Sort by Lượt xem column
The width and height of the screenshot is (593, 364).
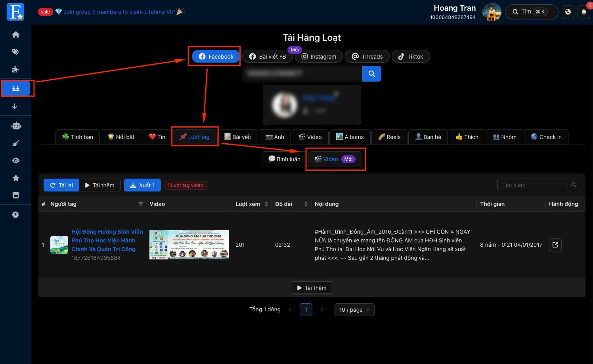266,204
